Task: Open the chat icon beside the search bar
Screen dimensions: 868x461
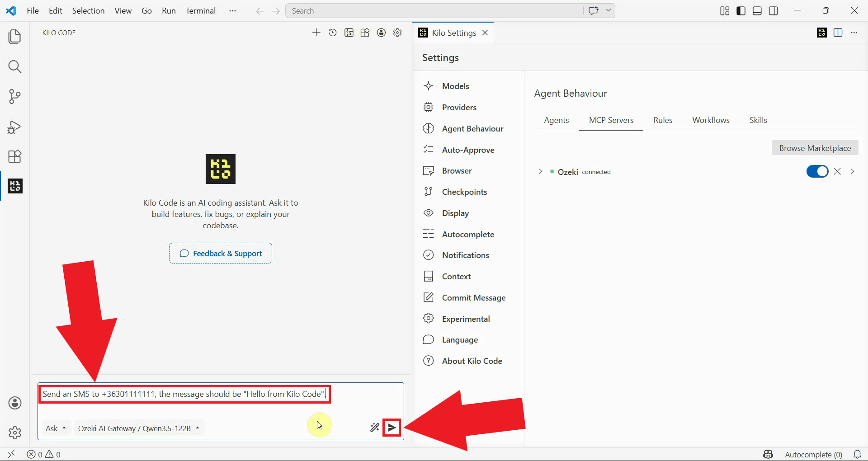Action: pyautogui.click(x=594, y=11)
